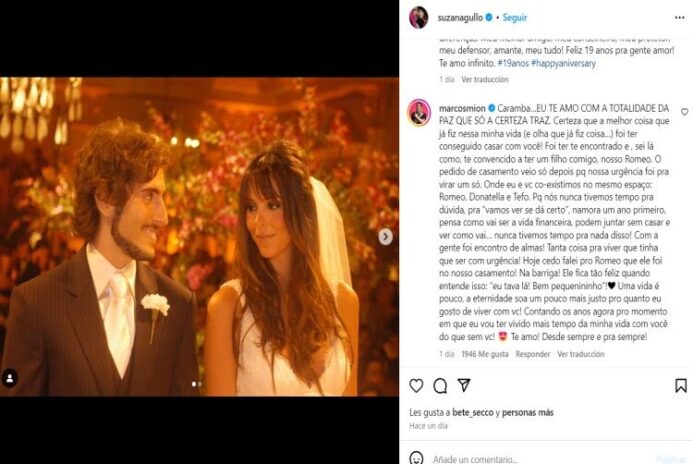The image size is (693, 464).
Task: Open comments via speech bubble icon
Action: coord(440,386)
